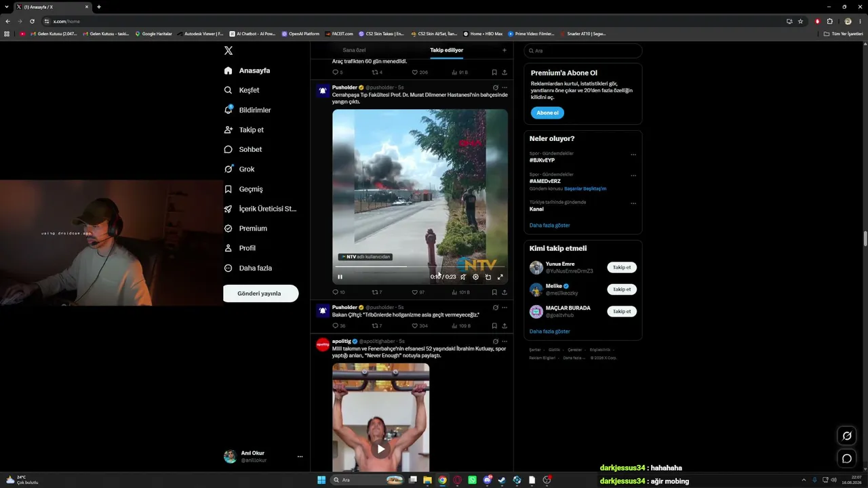The image size is (868, 488).
Task: Open more options for Cerrahpaşa post
Action: tap(505, 87)
